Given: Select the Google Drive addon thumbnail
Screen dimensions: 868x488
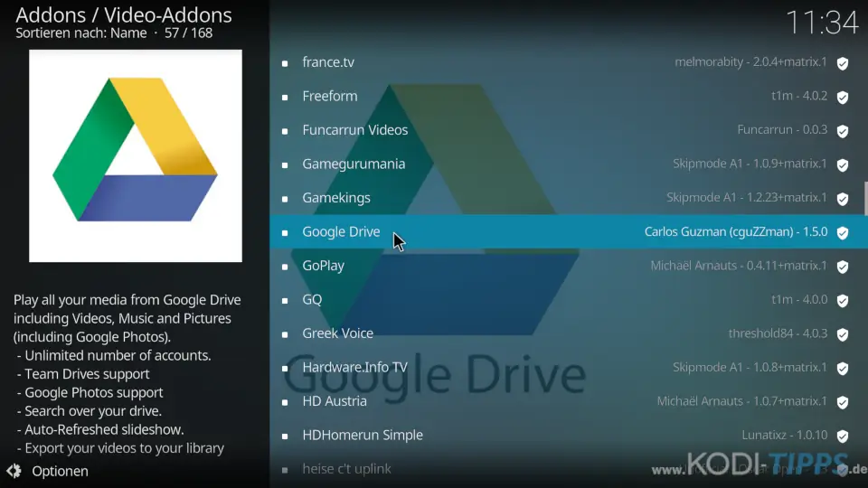Looking at the screenshot, I should pyautogui.click(x=136, y=156).
